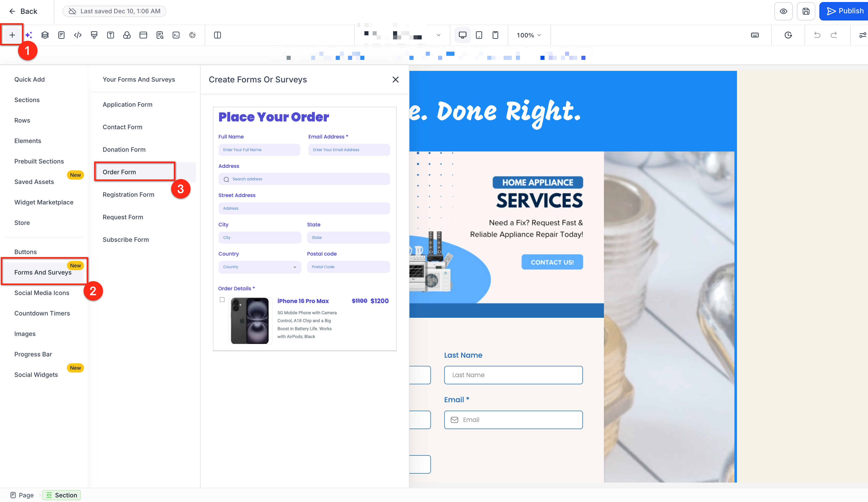Open the keyboard shortcuts icon

pos(755,35)
